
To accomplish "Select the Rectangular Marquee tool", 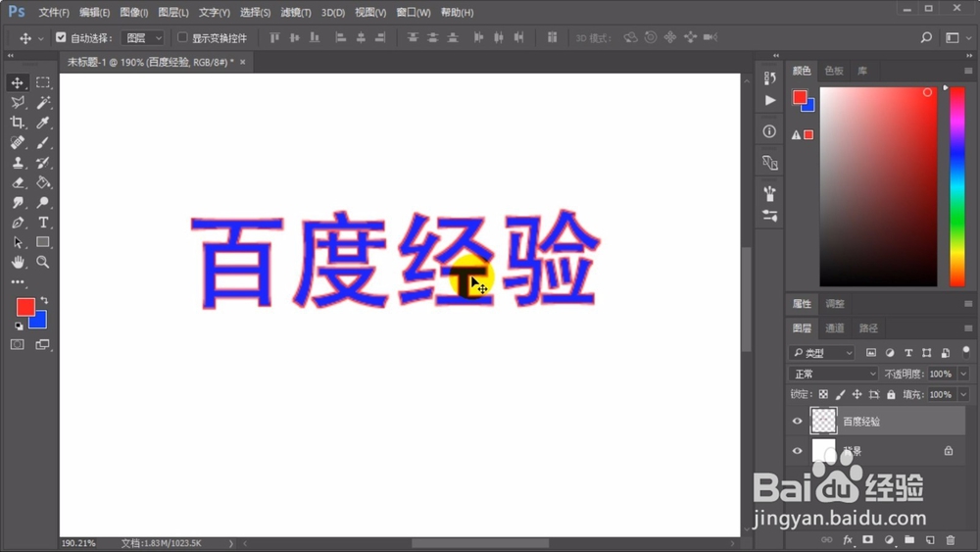I will coord(42,82).
